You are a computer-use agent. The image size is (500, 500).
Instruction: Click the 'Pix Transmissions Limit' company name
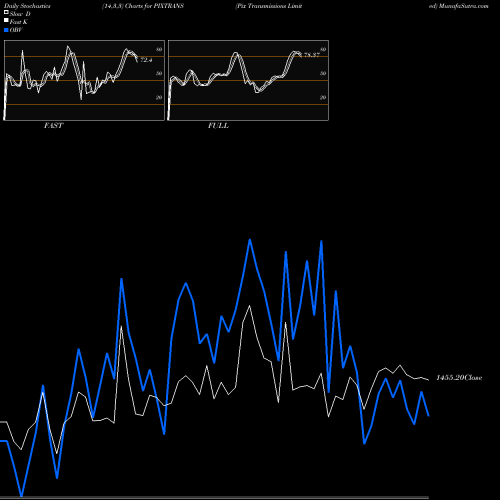coord(269,6)
